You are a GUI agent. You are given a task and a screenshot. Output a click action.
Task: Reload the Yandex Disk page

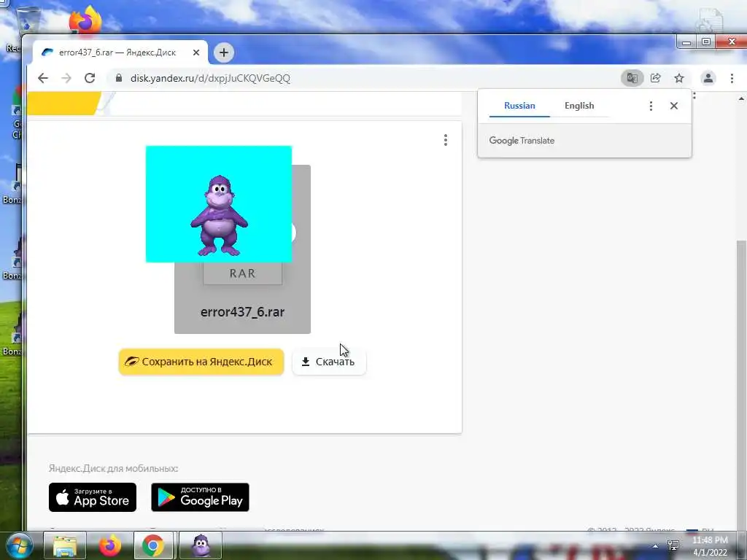tap(90, 78)
